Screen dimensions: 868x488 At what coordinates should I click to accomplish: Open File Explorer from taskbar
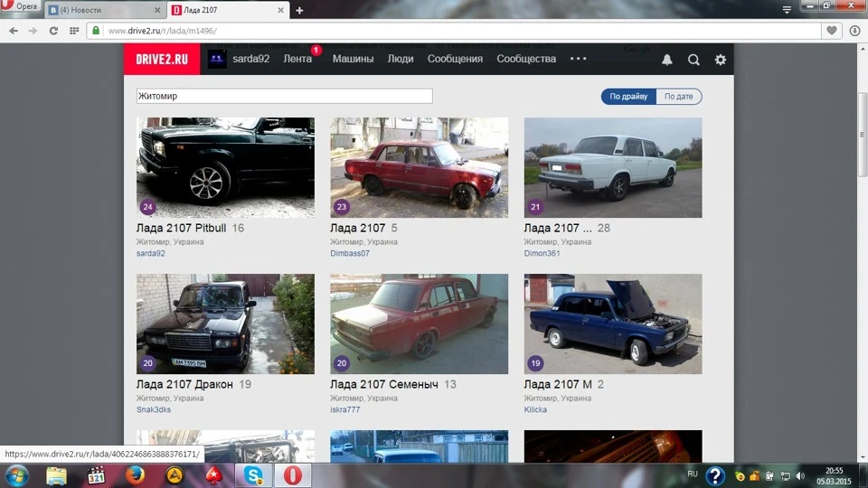[x=56, y=476]
